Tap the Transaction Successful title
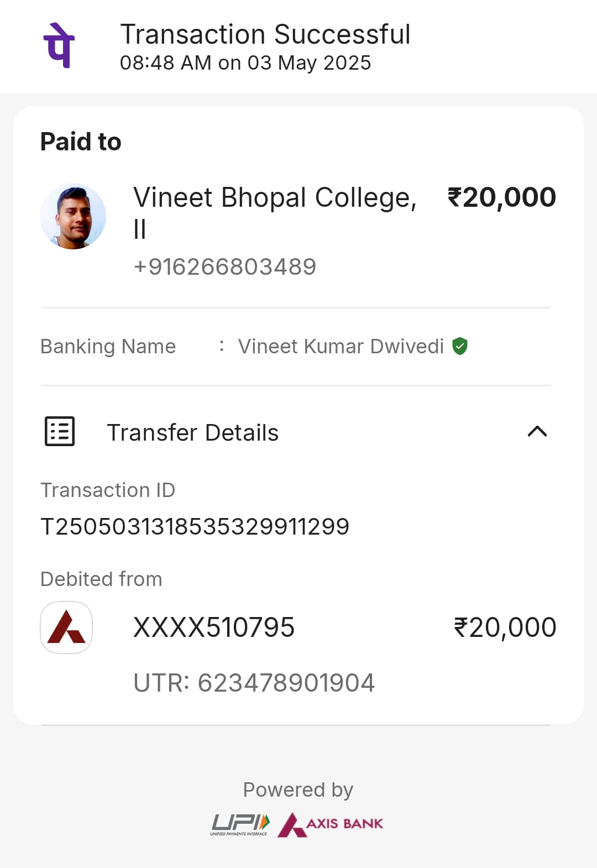This screenshot has height=868, width=597. (265, 34)
